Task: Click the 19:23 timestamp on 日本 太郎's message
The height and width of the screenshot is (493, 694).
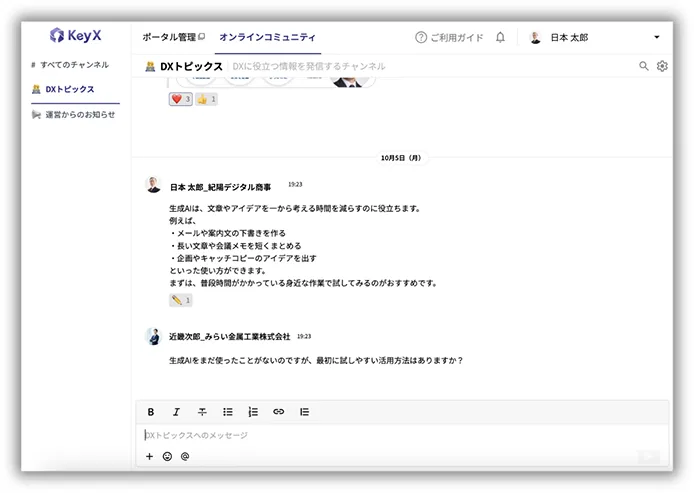Action: [295, 184]
